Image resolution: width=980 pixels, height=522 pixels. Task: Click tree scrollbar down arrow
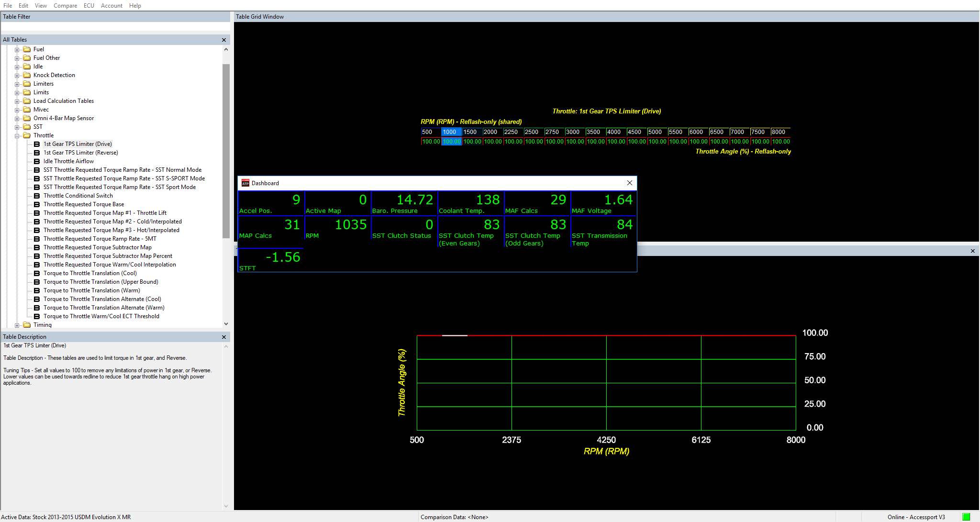pyautogui.click(x=226, y=324)
